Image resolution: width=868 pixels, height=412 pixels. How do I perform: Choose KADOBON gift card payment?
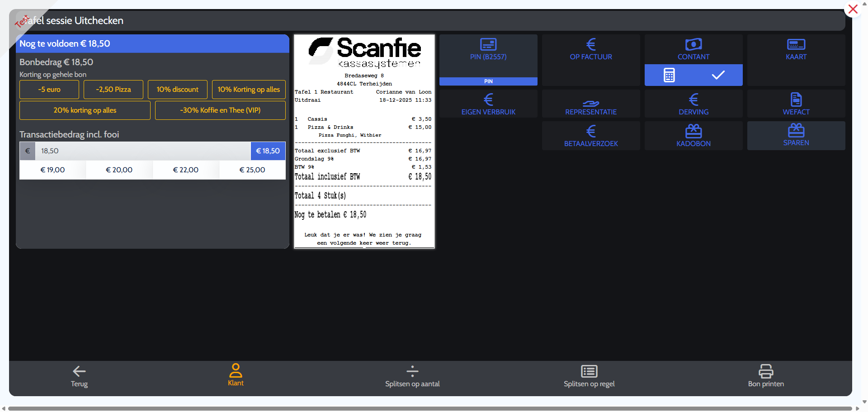coord(693,136)
